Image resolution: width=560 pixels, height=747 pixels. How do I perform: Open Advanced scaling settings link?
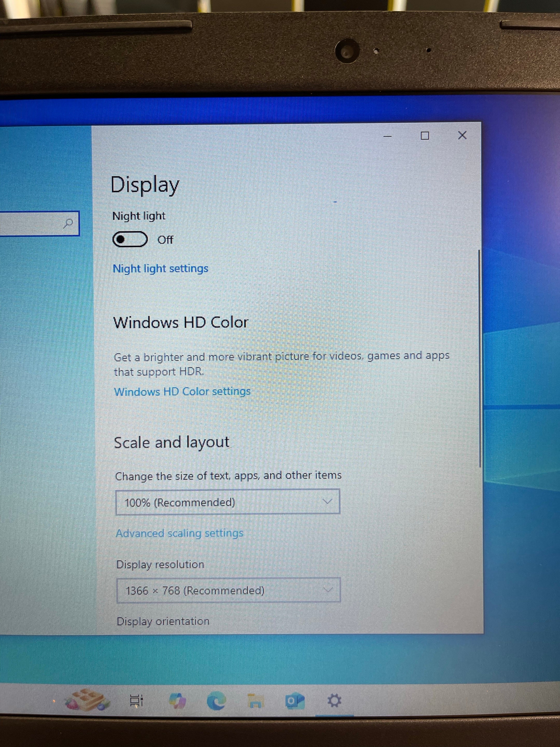tap(180, 533)
